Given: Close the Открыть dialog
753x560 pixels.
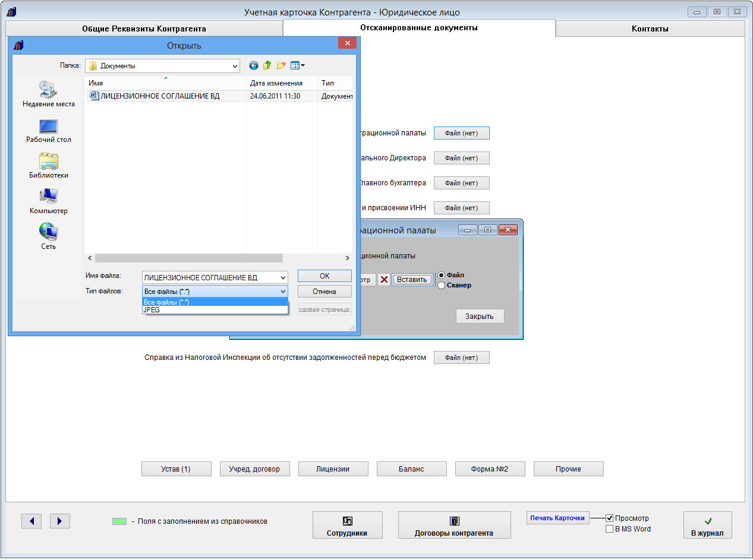Looking at the screenshot, I should (x=347, y=45).
